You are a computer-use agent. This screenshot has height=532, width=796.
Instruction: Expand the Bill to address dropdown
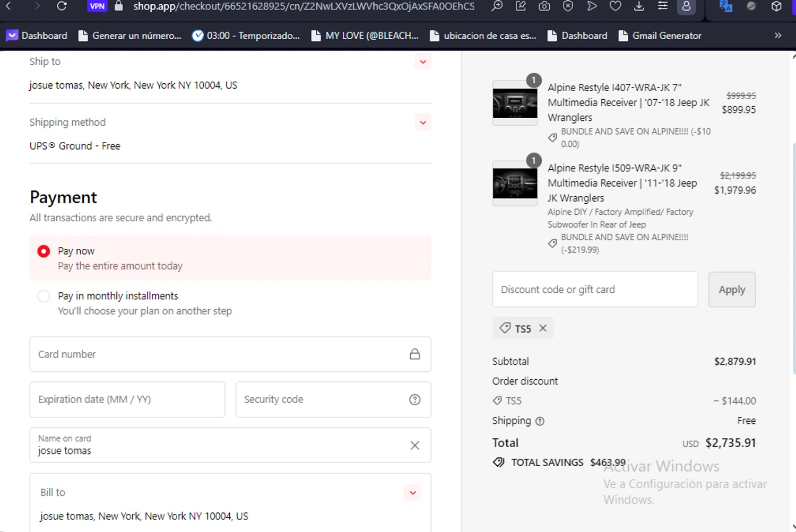coord(412,493)
